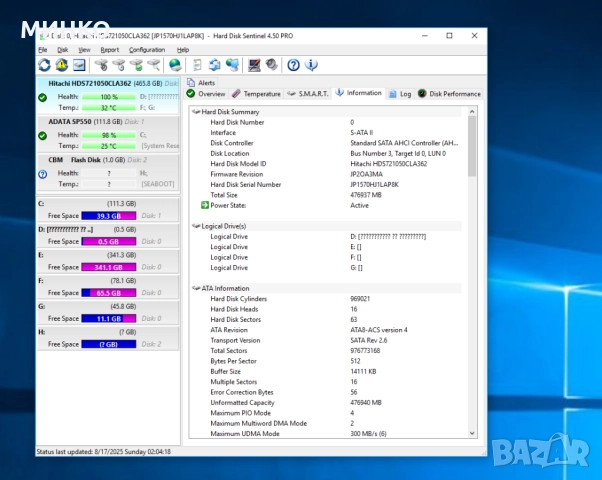602x480 pixels.
Task: Open the Report menu
Action: coord(109,49)
